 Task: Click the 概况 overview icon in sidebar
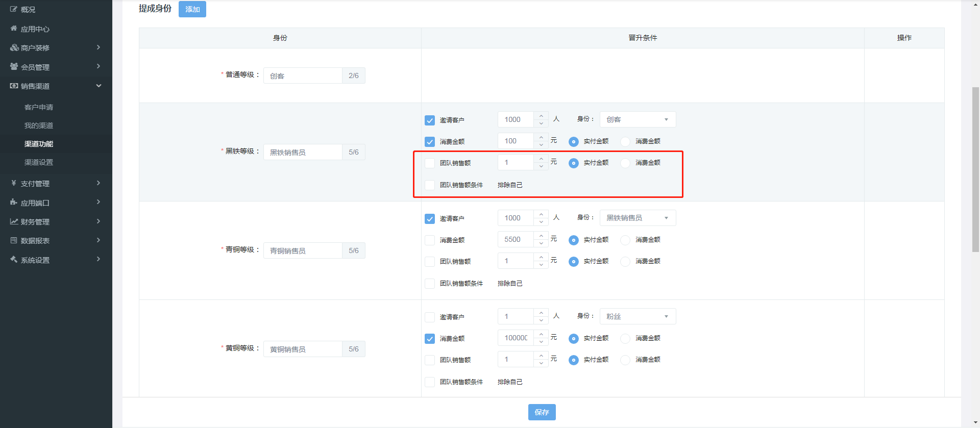[14, 9]
